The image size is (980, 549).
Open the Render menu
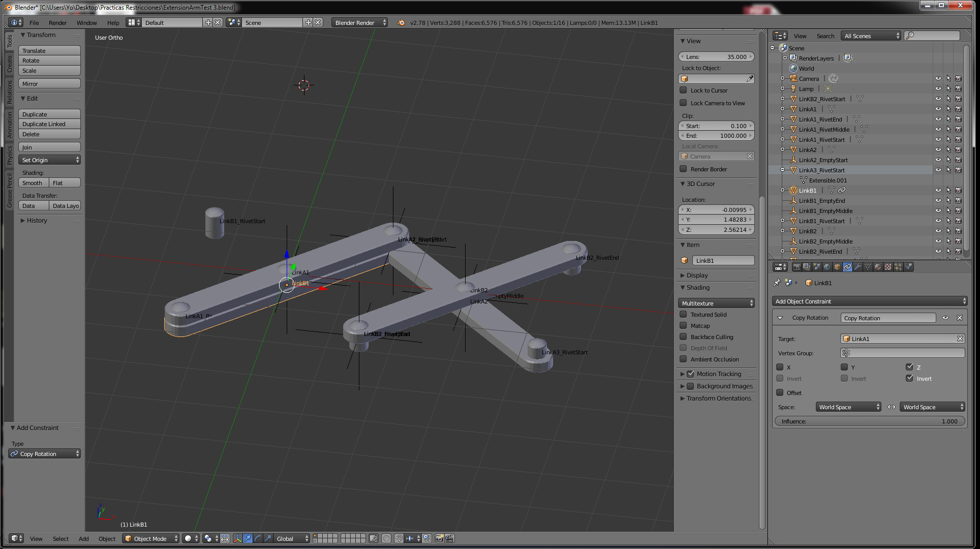click(57, 23)
